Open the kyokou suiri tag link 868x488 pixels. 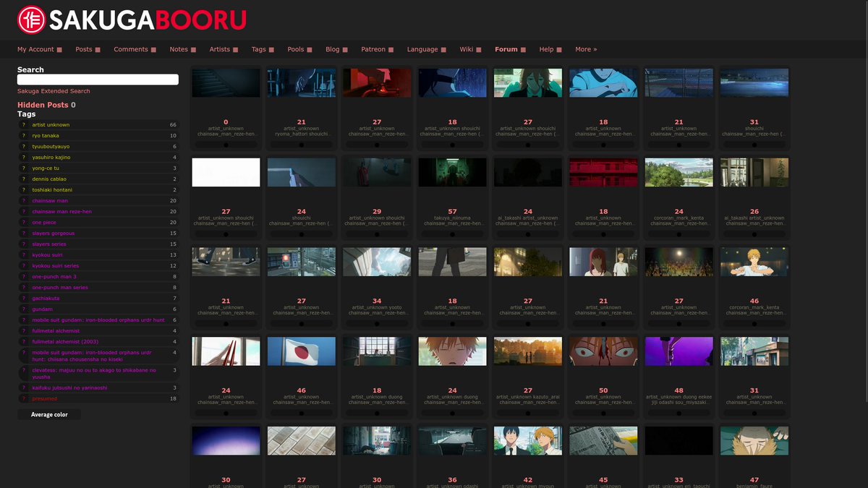[x=47, y=255]
